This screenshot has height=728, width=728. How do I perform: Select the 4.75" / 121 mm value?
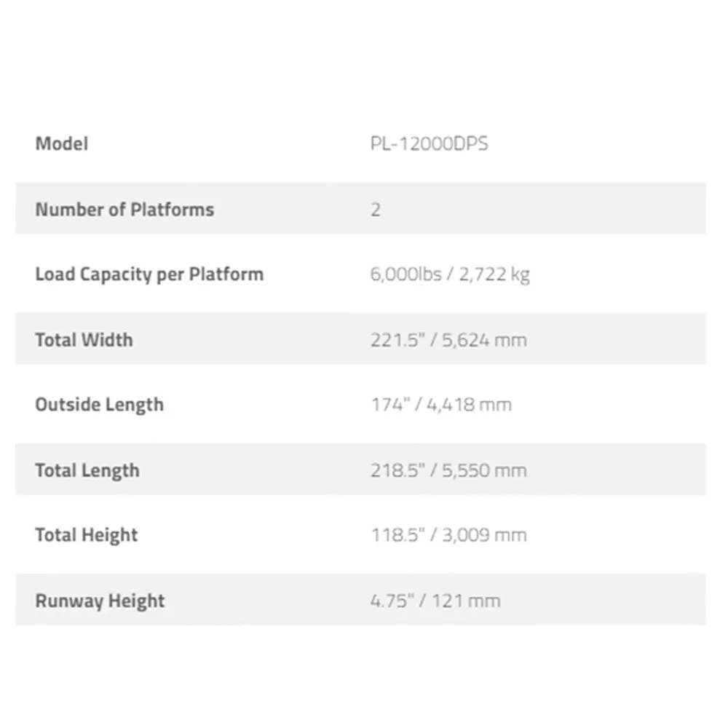pyautogui.click(x=435, y=601)
